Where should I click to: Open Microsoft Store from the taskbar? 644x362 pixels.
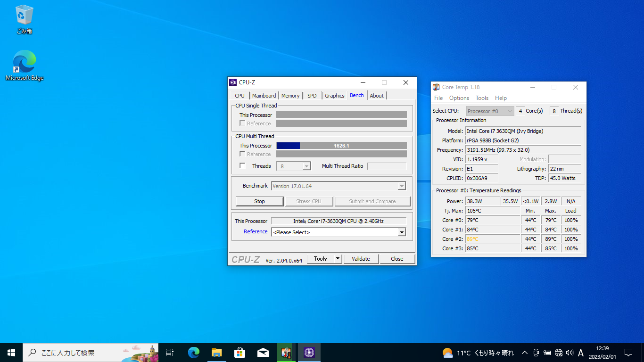tap(239, 352)
